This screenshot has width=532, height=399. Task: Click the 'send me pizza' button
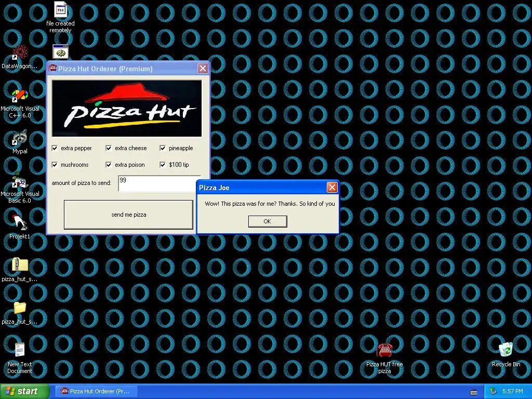point(129,215)
